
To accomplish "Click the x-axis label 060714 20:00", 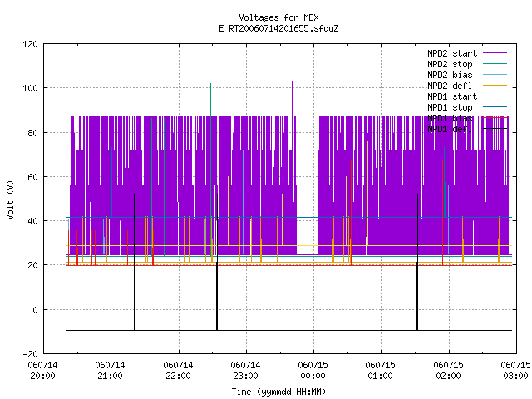I will tap(42, 371).
